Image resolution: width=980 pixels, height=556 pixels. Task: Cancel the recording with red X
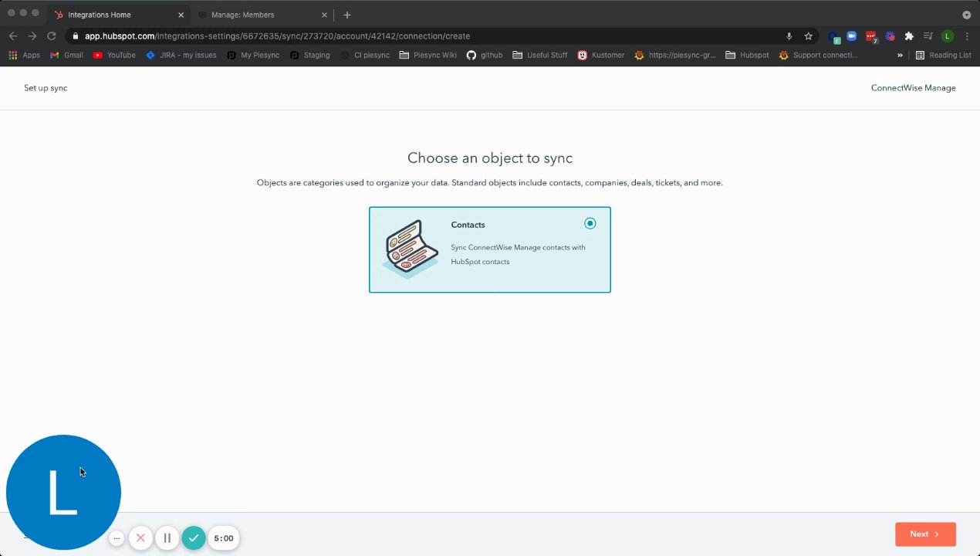[x=140, y=538]
